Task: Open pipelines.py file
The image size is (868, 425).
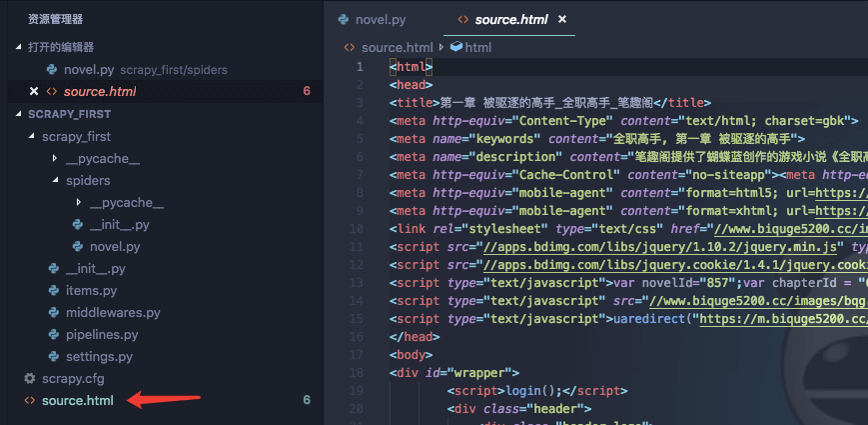Action: 102,335
